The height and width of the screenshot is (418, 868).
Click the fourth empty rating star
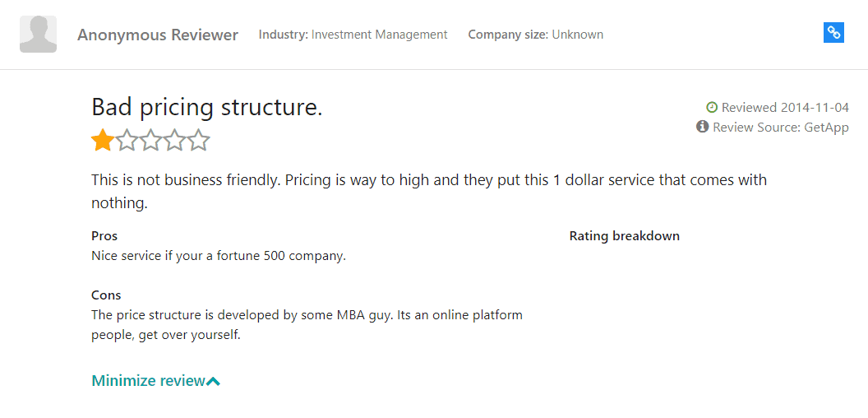coord(175,140)
